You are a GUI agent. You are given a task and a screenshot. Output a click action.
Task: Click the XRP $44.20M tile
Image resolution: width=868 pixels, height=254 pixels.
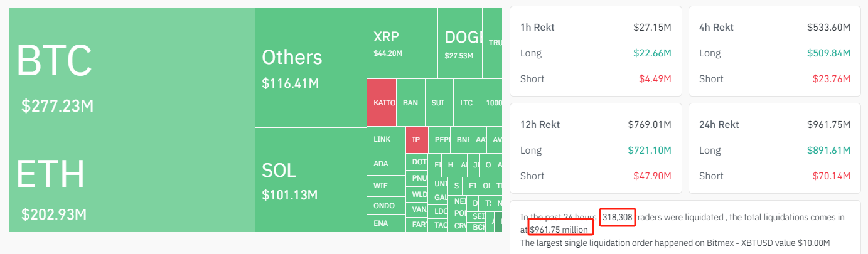[402, 43]
